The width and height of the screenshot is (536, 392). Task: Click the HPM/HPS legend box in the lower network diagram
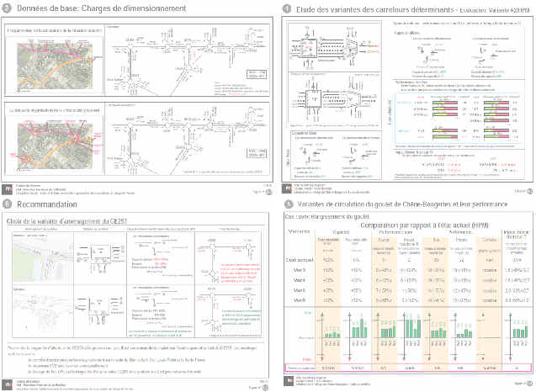[x=257, y=153]
